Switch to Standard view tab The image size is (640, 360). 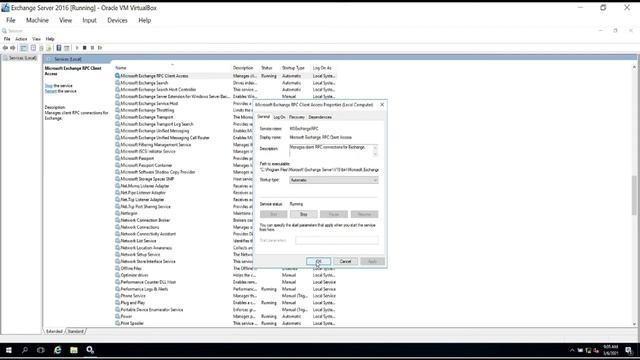click(x=76, y=331)
